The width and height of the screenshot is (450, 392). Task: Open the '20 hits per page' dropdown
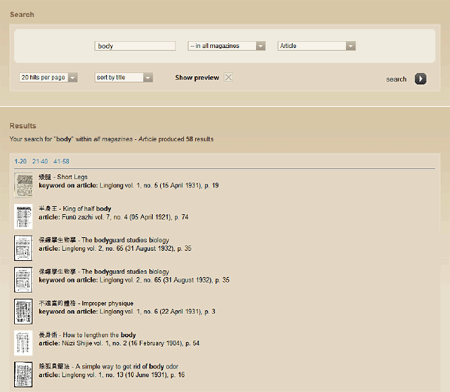click(49, 77)
